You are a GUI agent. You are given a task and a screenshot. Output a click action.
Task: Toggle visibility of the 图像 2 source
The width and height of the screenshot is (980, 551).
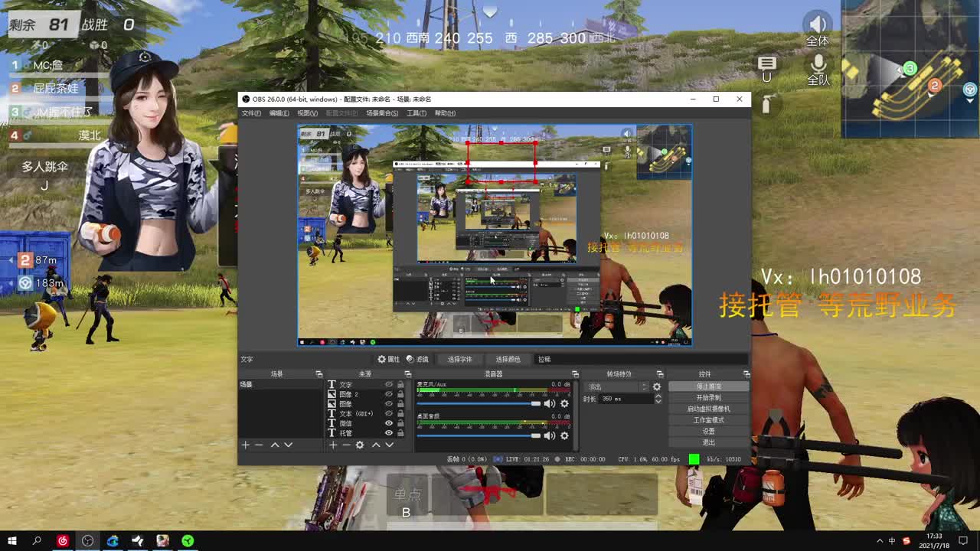[x=389, y=394]
